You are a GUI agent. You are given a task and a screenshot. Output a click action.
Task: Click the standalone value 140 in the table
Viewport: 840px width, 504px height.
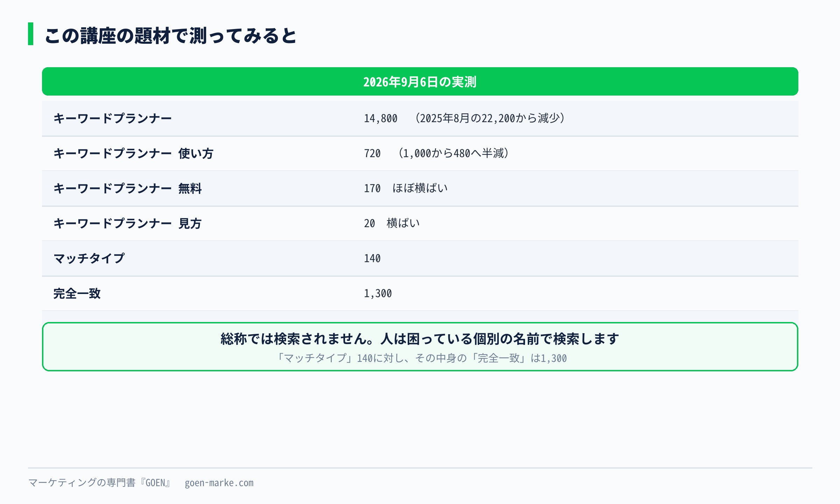372,258
